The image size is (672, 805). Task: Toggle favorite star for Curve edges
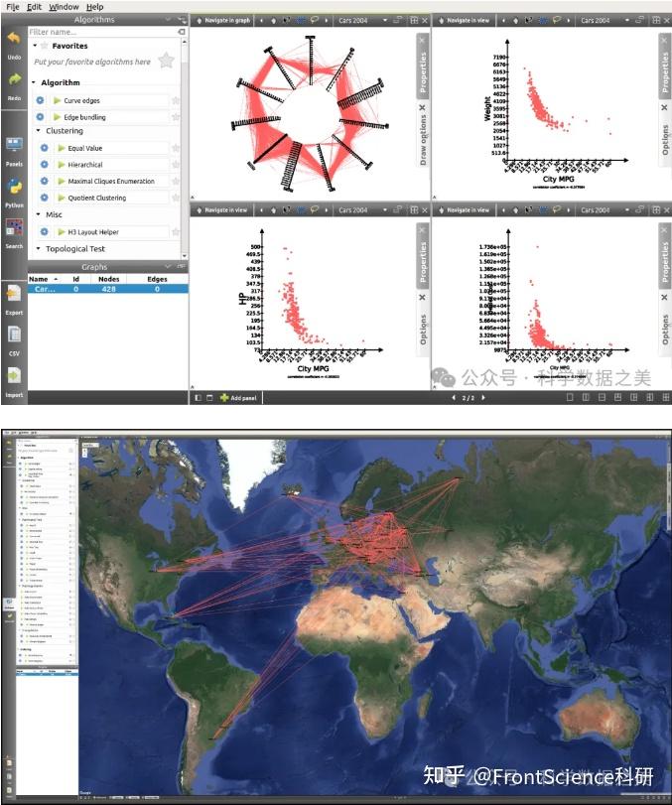[x=176, y=100]
